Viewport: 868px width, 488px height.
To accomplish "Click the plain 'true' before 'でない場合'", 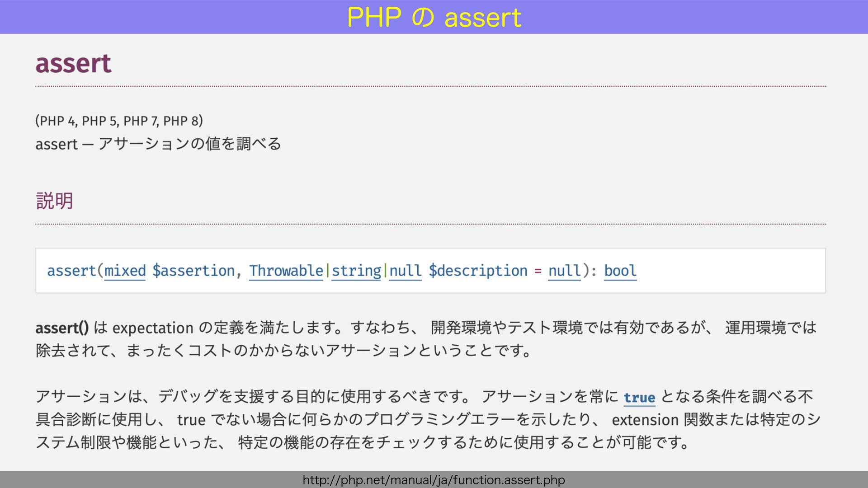I will click(x=191, y=420).
